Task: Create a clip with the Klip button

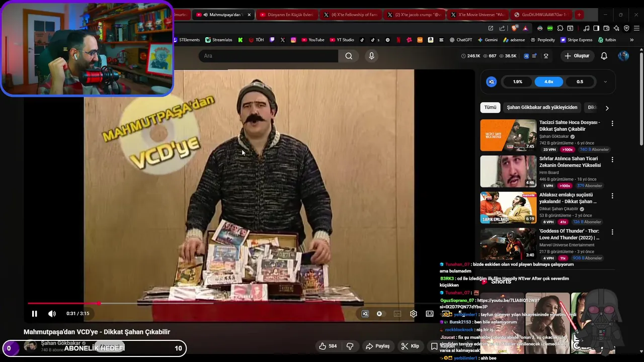Action: [x=410, y=346]
